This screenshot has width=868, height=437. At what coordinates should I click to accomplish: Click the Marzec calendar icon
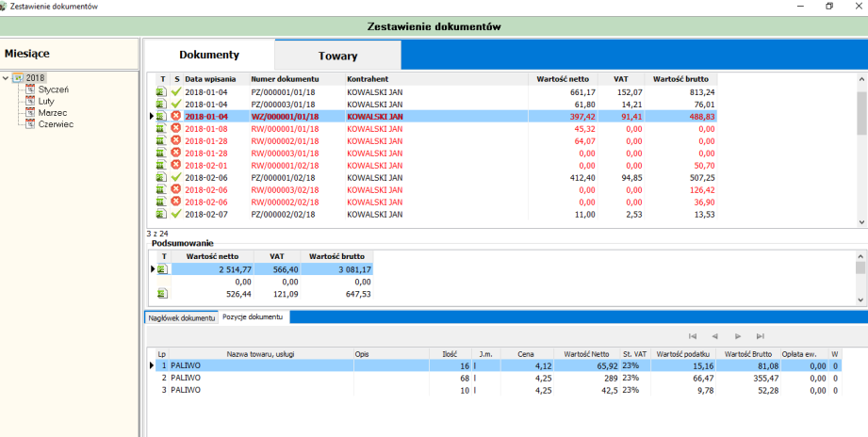30,112
